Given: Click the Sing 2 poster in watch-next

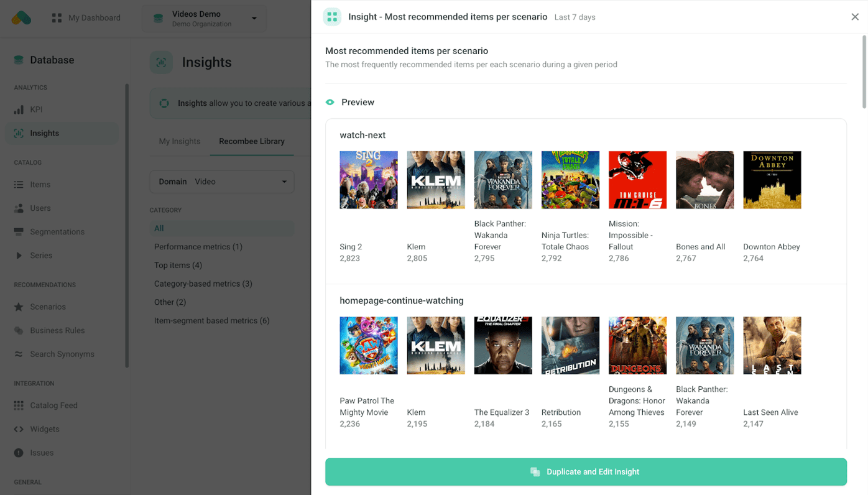Looking at the screenshot, I should coord(369,180).
